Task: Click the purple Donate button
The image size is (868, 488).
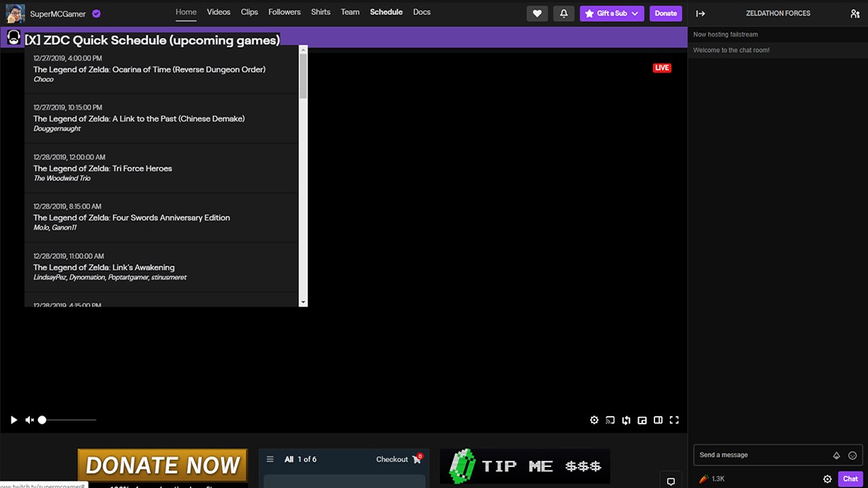Action: [666, 14]
